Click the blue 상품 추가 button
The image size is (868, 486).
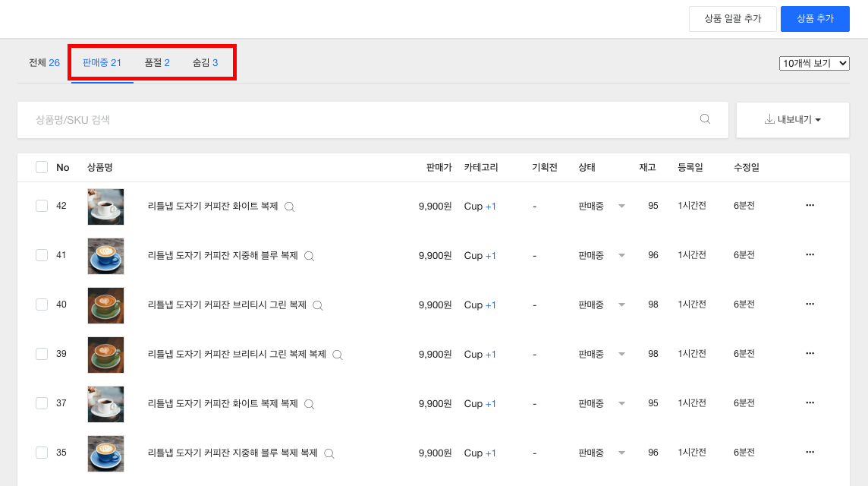(x=815, y=19)
